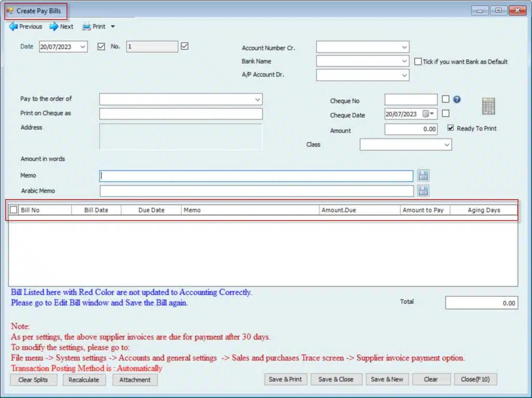Expand the A/P Account Dr. dropdown
The width and height of the screenshot is (532, 398).
click(x=404, y=75)
